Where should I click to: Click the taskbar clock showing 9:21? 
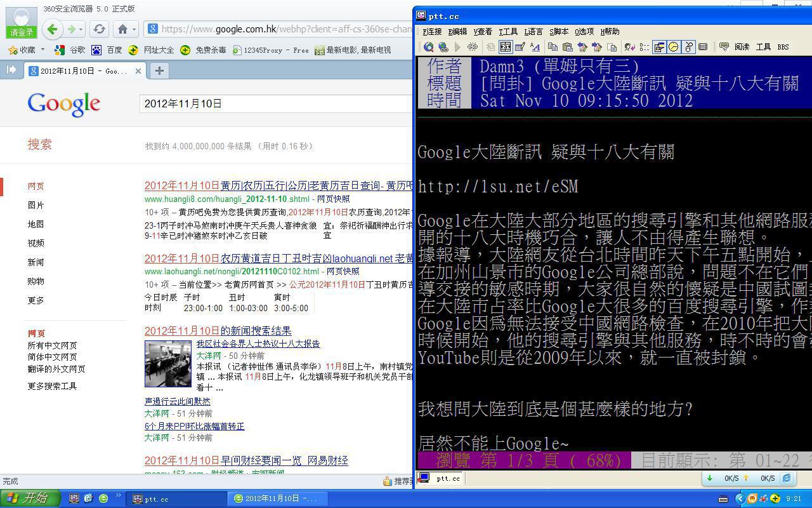(x=794, y=499)
